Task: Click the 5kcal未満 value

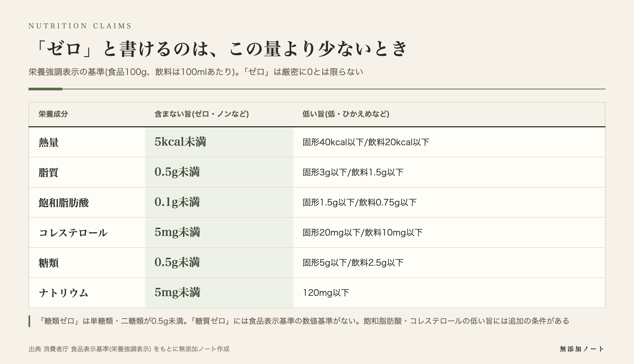Action: (x=180, y=142)
